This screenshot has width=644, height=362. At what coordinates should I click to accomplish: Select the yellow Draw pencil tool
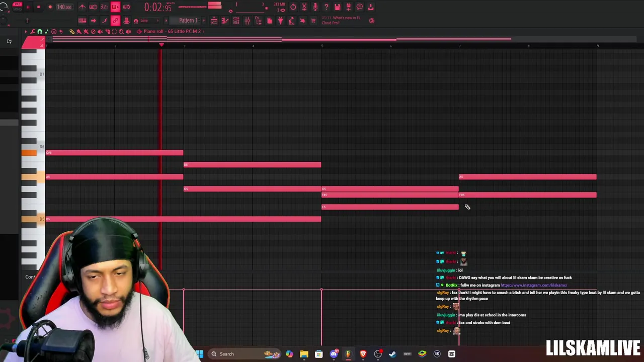coord(72,31)
